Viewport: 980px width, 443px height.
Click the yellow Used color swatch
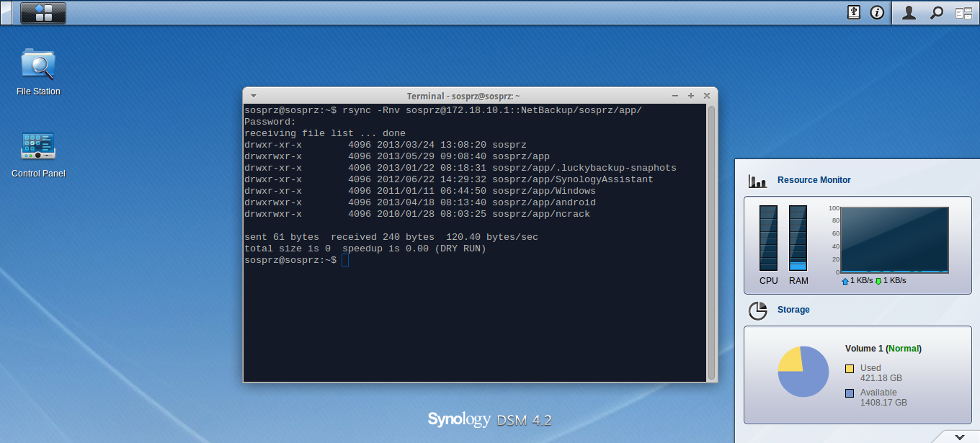pyautogui.click(x=850, y=369)
